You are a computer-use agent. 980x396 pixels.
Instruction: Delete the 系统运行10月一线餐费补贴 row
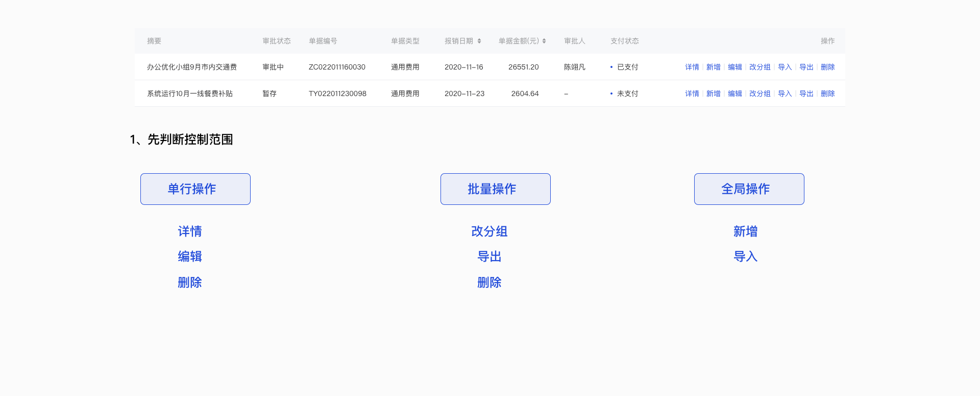(828, 94)
